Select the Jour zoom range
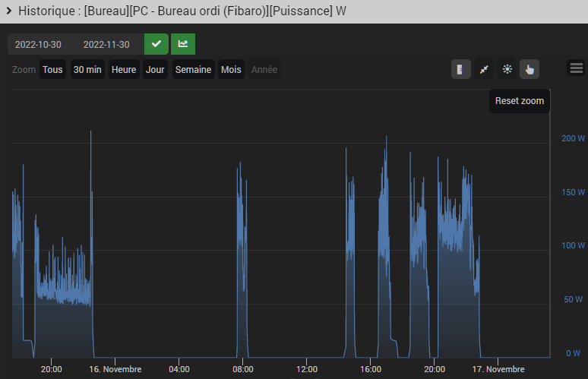The width and height of the screenshot is (588, 379). click(155, 69)
